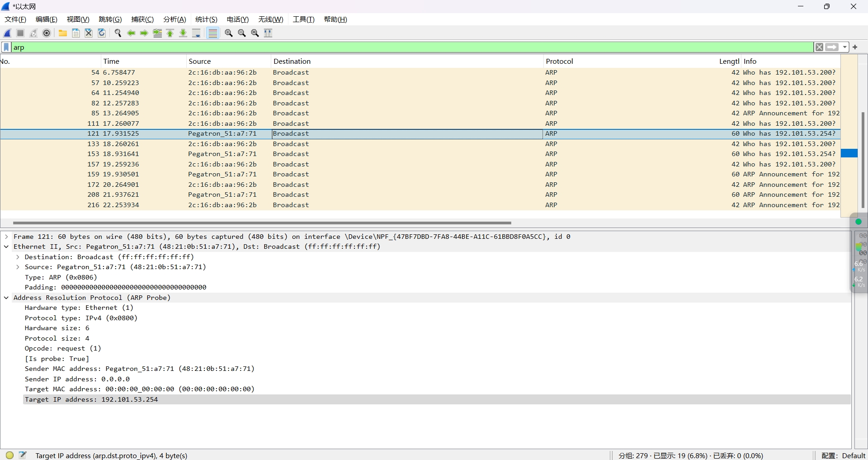The width and height of the screenshot is (868, 460).
Task: Sort packets by the Destination column
Action: pos(407,62)
